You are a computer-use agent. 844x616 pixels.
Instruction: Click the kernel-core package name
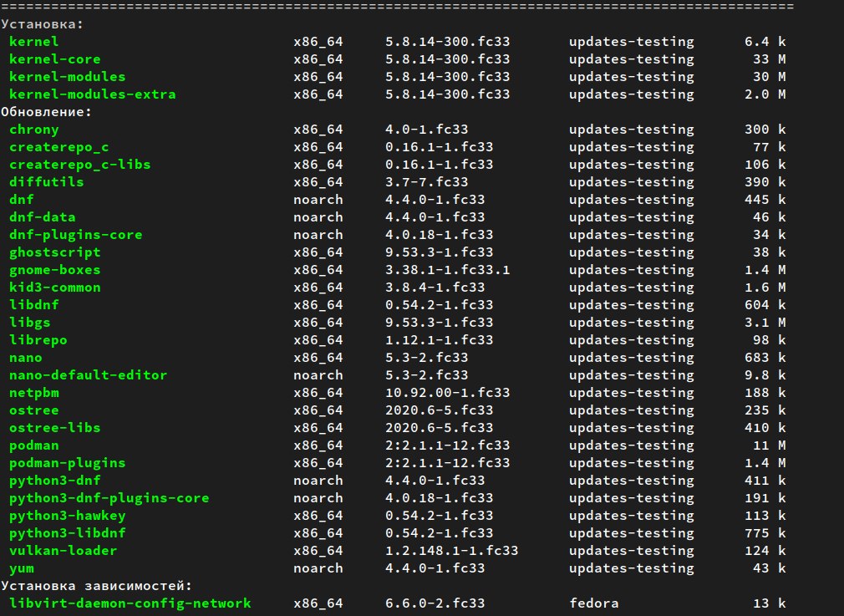pyautogui.click(x=55, y=59)
